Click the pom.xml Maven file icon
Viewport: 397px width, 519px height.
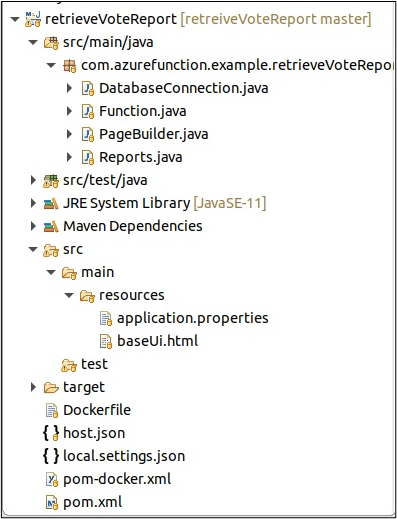51,502
